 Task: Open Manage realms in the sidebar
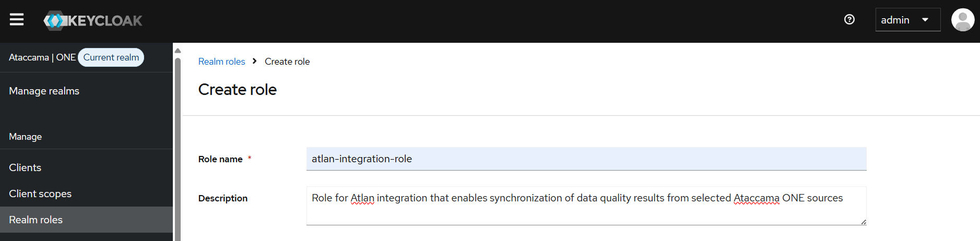pos(44,91)
